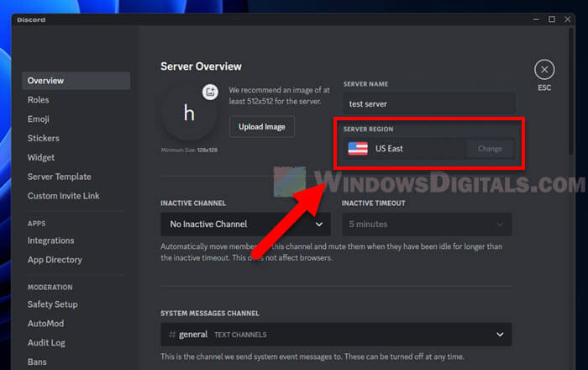
Task: Click the Discord title text in title bar
Action: (31, 20)
